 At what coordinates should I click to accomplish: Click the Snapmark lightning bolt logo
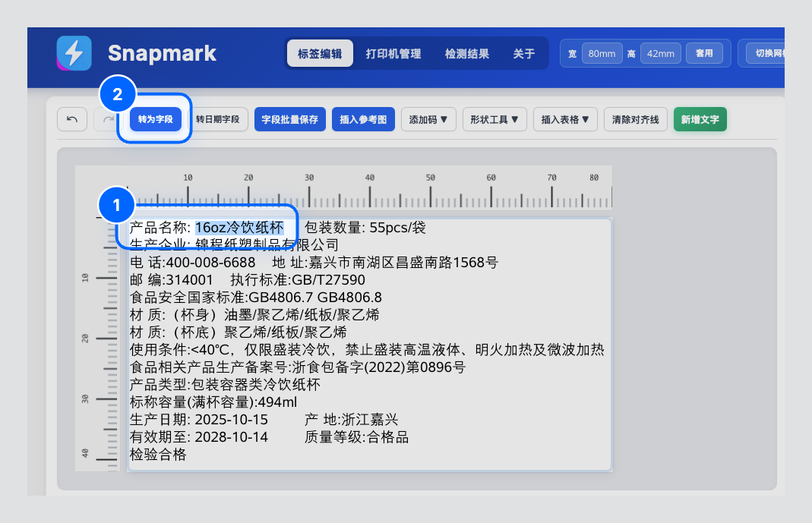coord(74,53)
